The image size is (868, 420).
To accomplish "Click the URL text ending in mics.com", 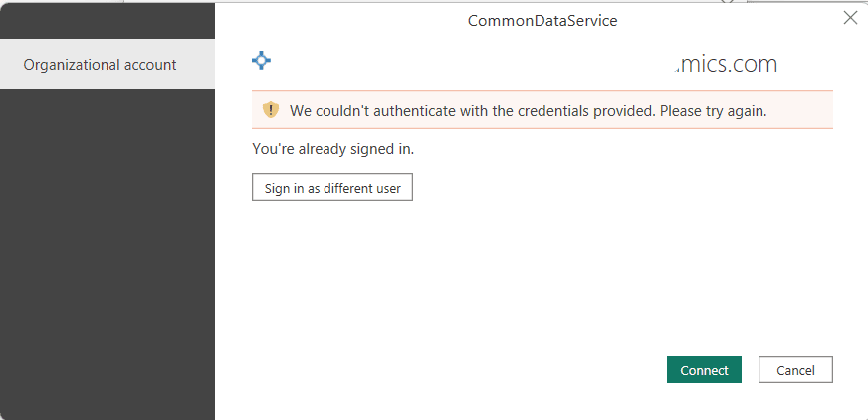I will tap(727, 65).
